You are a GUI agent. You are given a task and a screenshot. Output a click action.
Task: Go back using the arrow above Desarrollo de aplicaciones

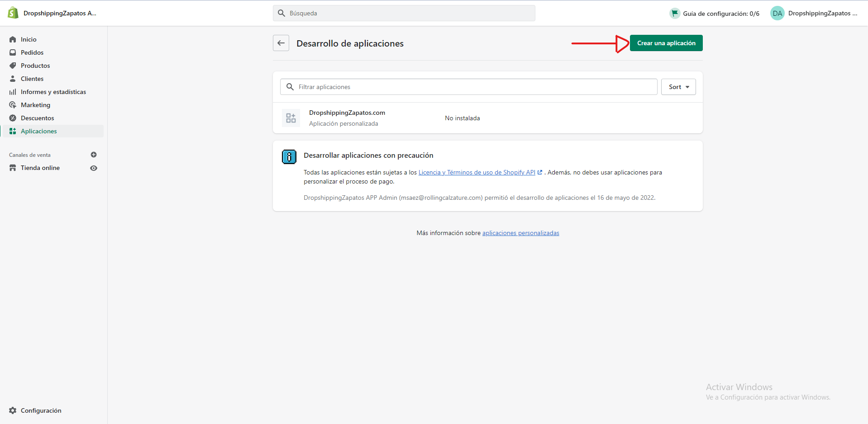[281, 43]
